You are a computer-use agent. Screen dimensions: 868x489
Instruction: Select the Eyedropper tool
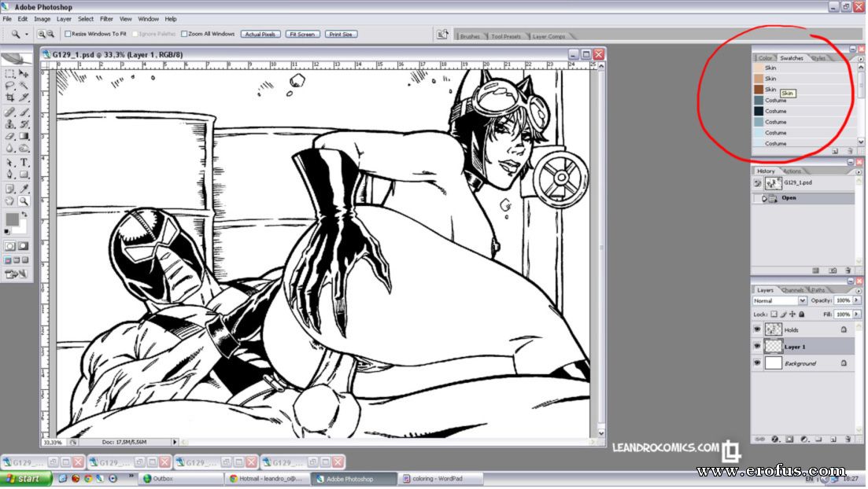[x=24, y=189]
